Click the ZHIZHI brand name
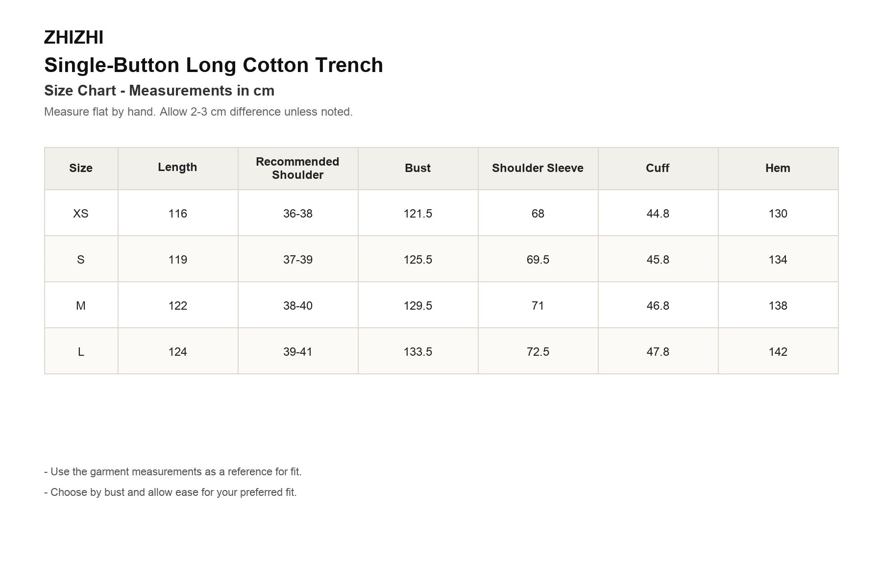 (x=73, y=38)
